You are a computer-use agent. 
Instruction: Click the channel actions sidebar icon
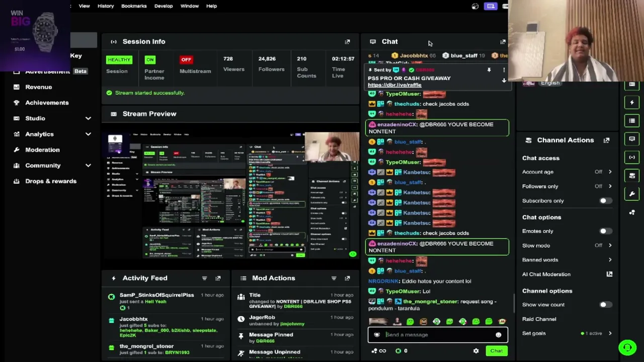point(632,175)
